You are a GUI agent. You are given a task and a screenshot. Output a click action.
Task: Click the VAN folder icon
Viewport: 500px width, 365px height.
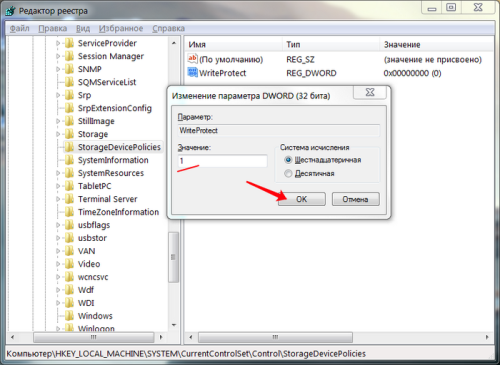(x=69, y=251)
